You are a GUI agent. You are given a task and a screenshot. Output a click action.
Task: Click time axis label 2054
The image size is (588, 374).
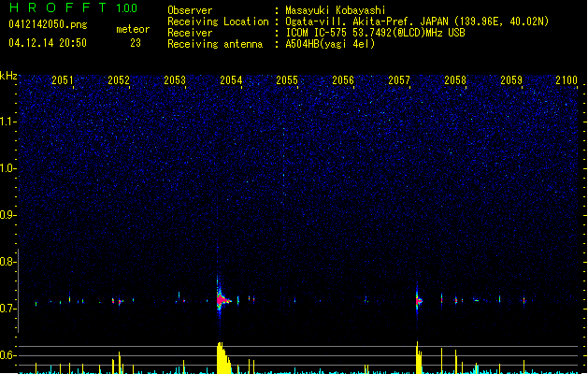pyautogui.click(x=231, y=80)
